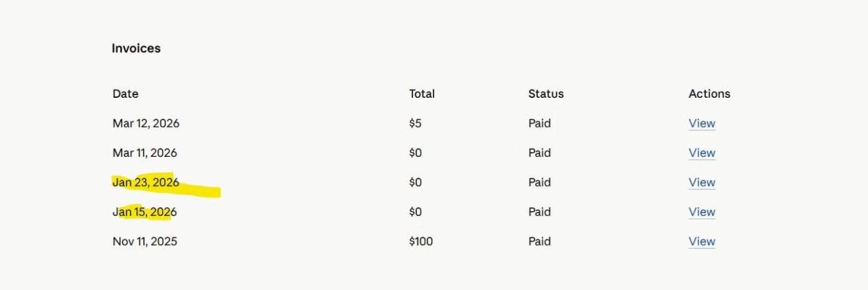Click the Status column header
Screen dimensions: 868x290
[546, 94]
